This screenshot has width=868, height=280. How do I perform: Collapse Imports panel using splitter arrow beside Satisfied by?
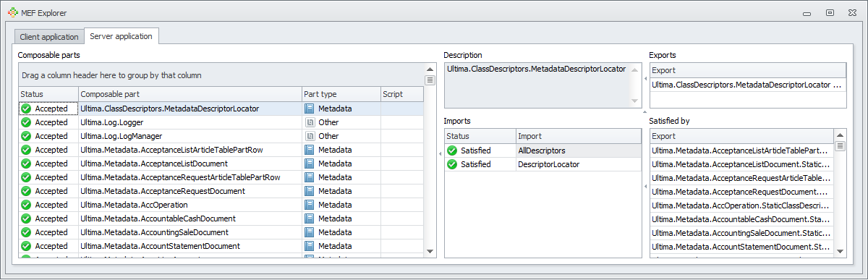tap(645, 187)
